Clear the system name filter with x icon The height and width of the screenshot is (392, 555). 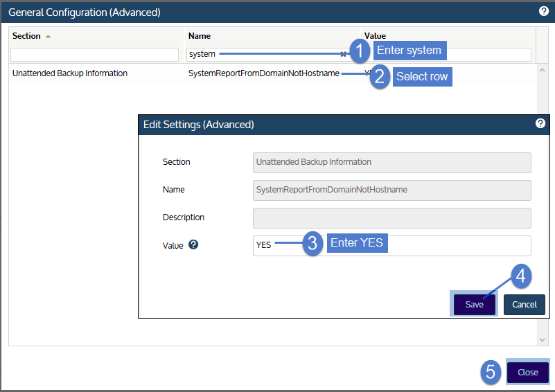(x=343, y=54)
